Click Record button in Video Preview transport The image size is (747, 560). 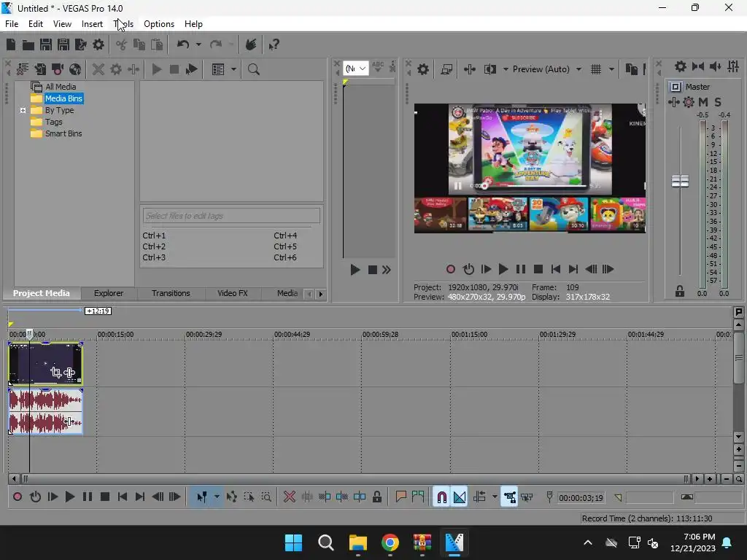tap(450, 270)
